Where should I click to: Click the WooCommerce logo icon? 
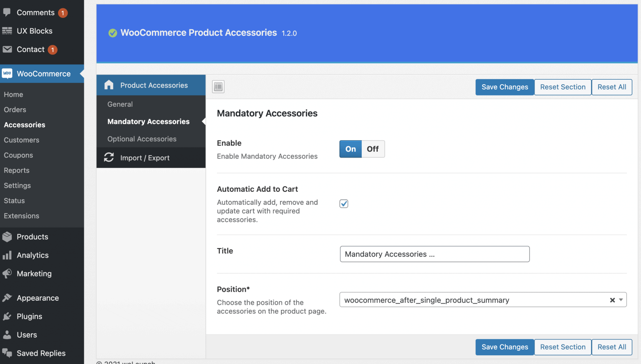click(x=7, y=73)
